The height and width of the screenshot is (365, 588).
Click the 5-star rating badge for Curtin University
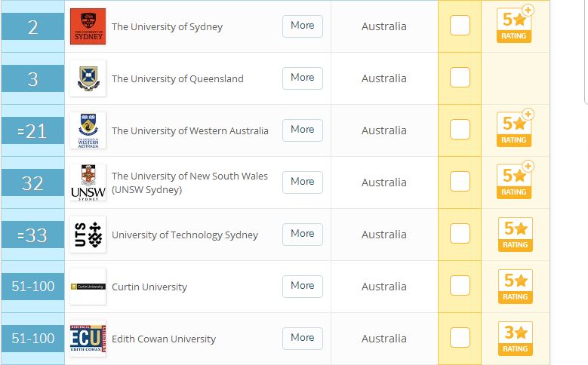(x=516, y=287)
